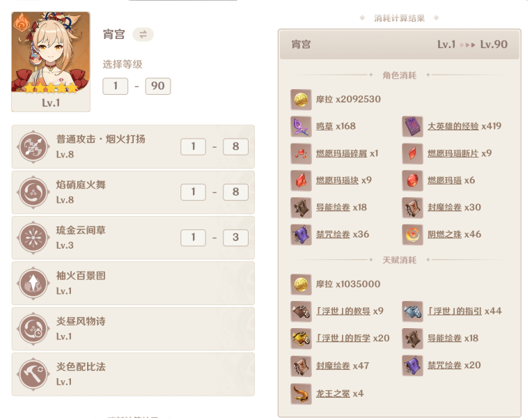532x418 pixels.
Task: Click the 焰硝庭火舞 skill icon
Action: click(33, 192)
